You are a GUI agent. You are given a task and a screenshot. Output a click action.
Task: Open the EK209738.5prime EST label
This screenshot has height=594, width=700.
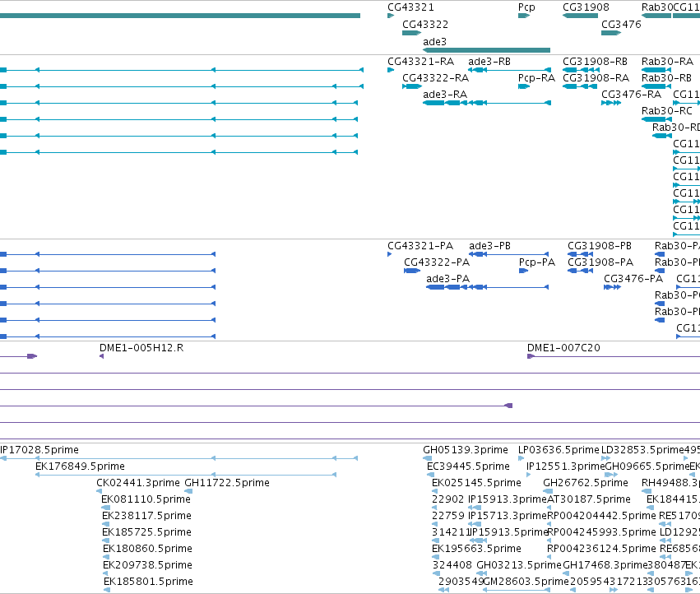tap(147, 565)
